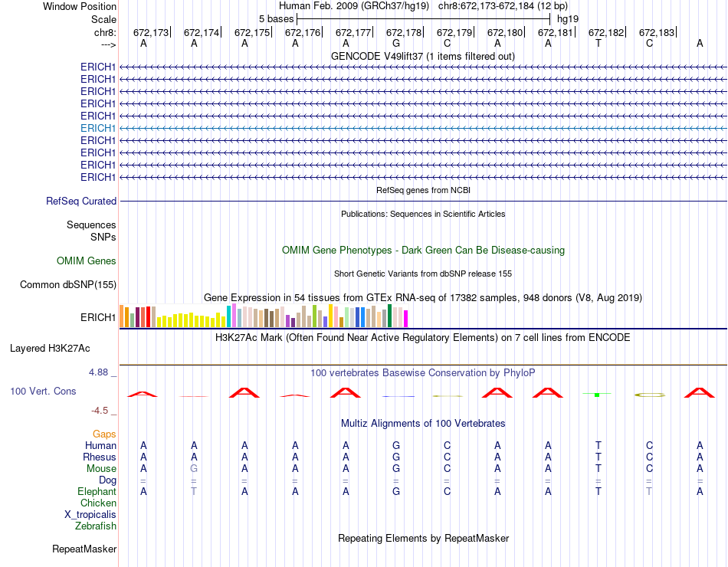
Task: Click the SNPs track label
Action: point(103,238)
